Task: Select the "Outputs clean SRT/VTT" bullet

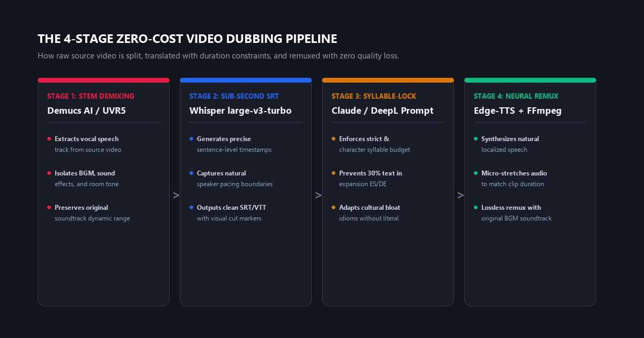Action: 231,208
